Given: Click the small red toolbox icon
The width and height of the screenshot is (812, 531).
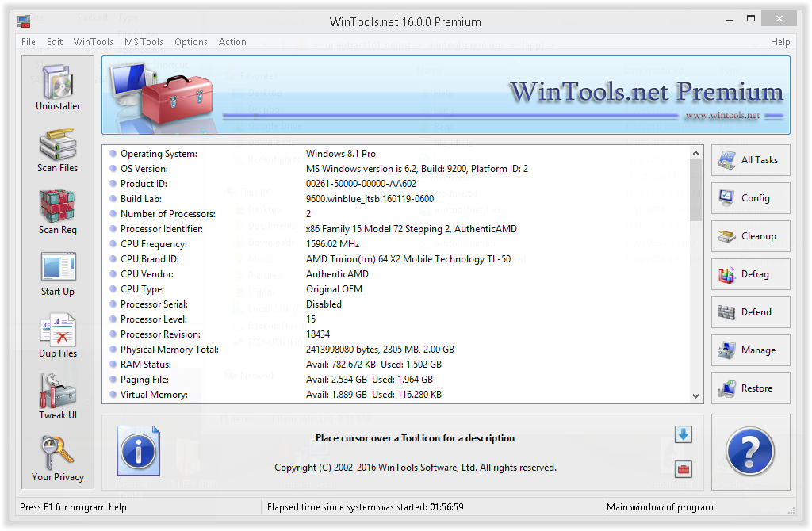Looking at the screenshot, I should 683,469.
